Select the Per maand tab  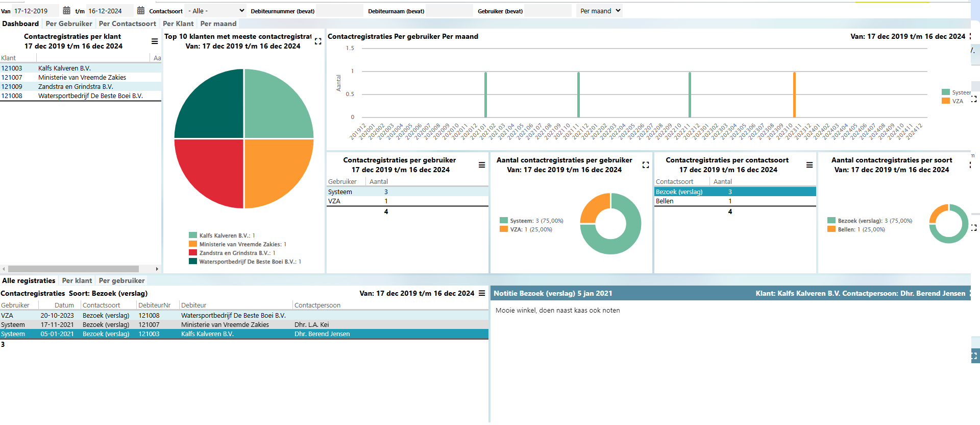tap(218, 23)
